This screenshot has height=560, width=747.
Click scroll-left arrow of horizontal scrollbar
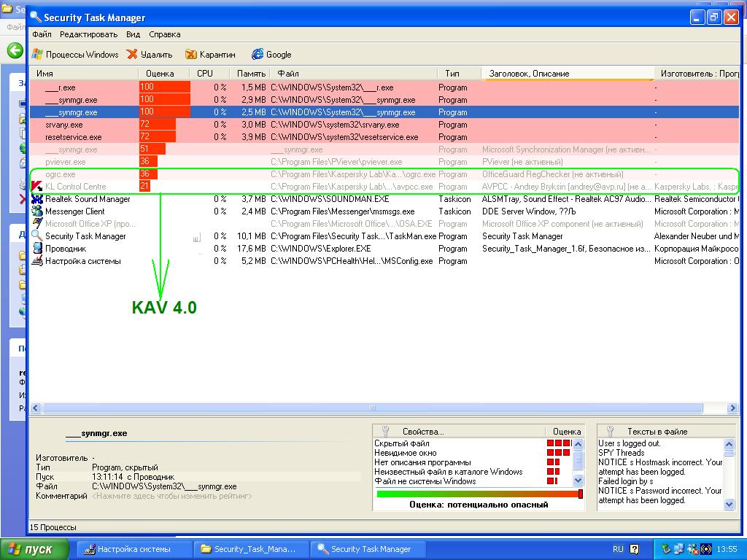click(x=36, y=408)
